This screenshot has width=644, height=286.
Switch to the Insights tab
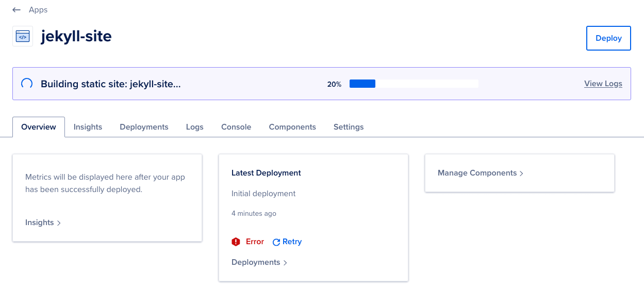88,127
